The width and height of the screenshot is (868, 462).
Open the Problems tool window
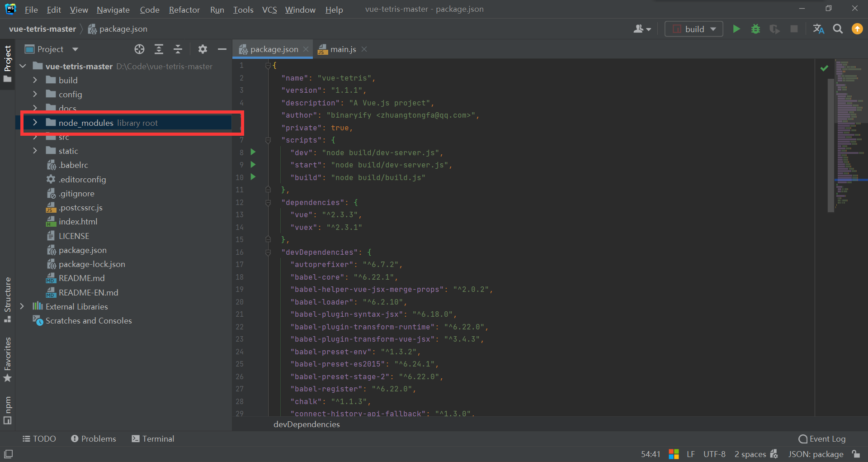(94, 439)
